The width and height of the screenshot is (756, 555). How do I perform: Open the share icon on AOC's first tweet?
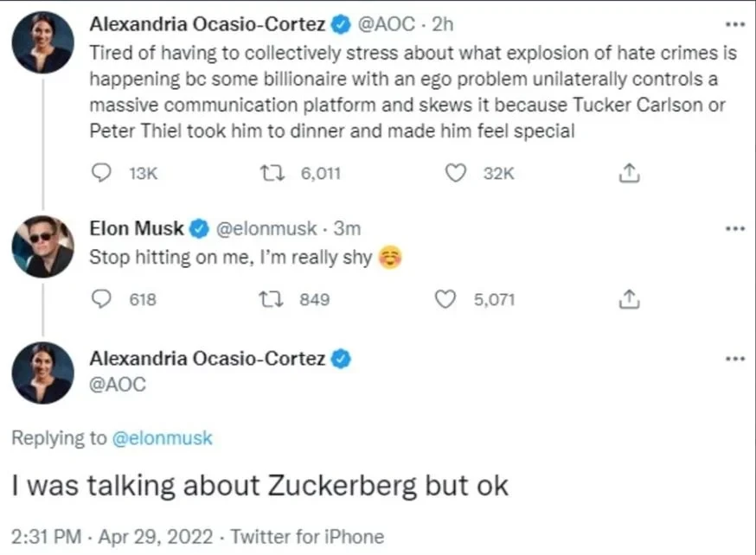point(631,173)
